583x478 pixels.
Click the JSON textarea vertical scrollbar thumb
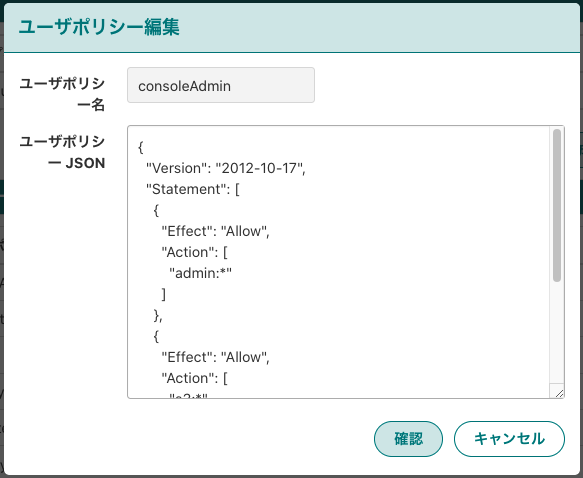pyautogui.click(x=557, y=206)
